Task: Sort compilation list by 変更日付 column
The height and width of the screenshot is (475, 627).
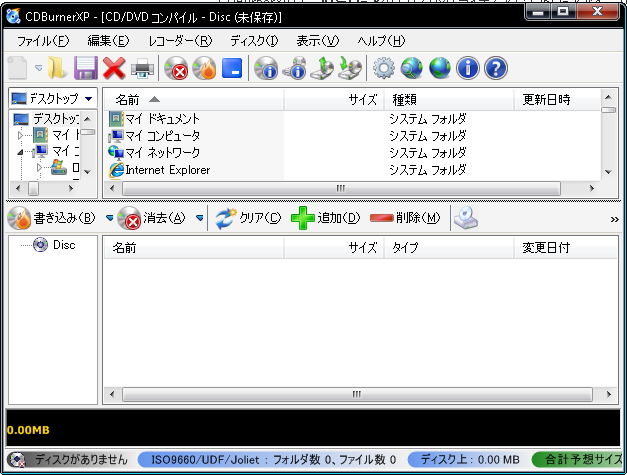Action: point(565,248)
